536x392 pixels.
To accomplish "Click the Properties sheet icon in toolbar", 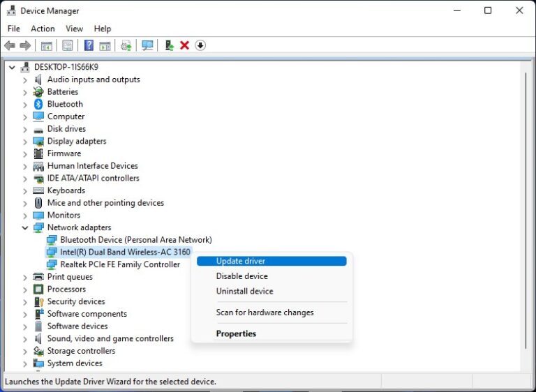I will pyautogui.click(x=67, y=45).
